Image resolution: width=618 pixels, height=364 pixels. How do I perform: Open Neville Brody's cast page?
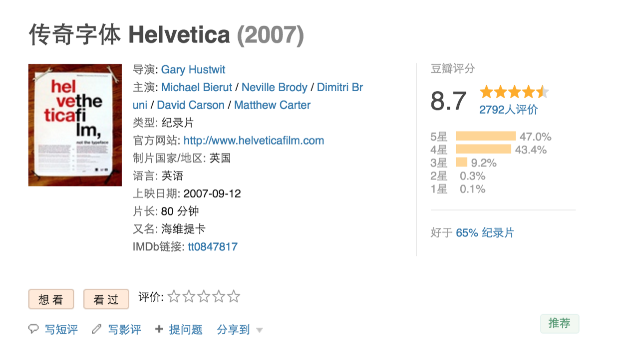[x=274, y=87]
